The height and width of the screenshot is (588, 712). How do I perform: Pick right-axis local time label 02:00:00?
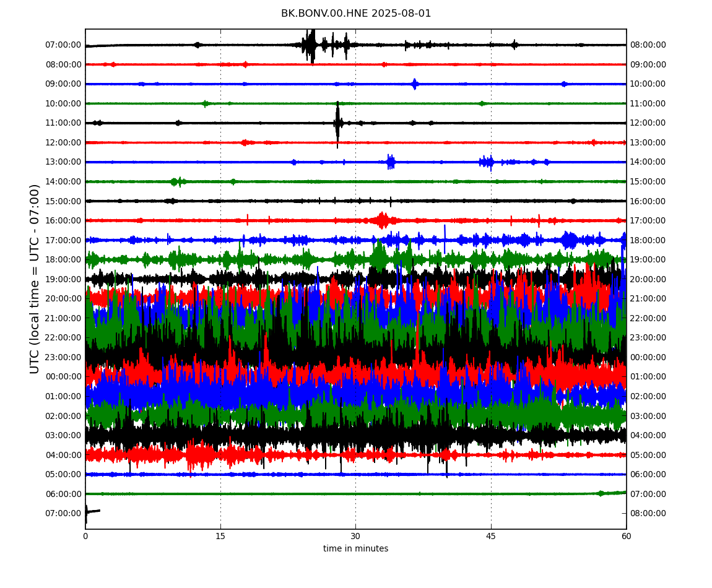(x=648, y=396)
